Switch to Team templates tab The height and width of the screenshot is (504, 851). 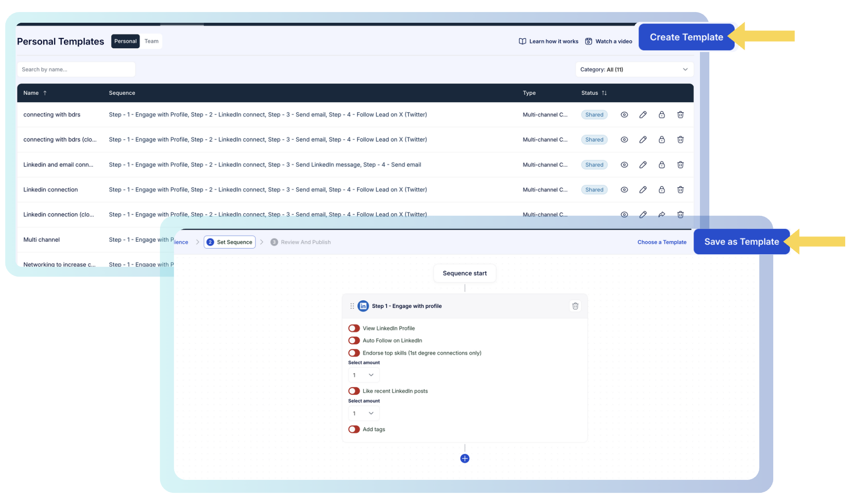point(151,41)
